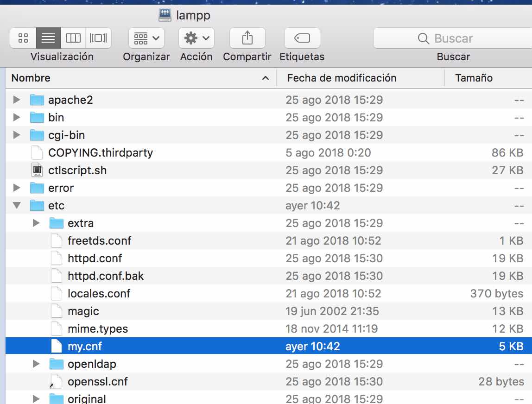Switch to column view mode
532x404 pixels.
pos(73,38)
